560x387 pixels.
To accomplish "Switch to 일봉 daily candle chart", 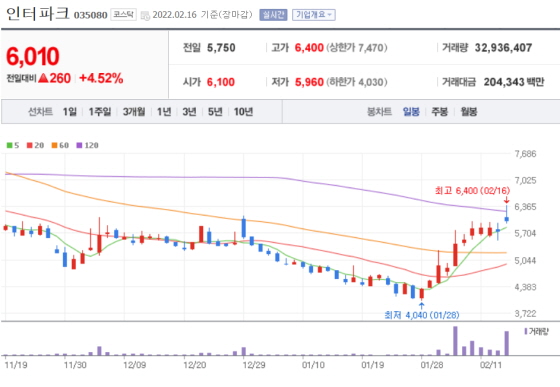I will pos(411,112).
